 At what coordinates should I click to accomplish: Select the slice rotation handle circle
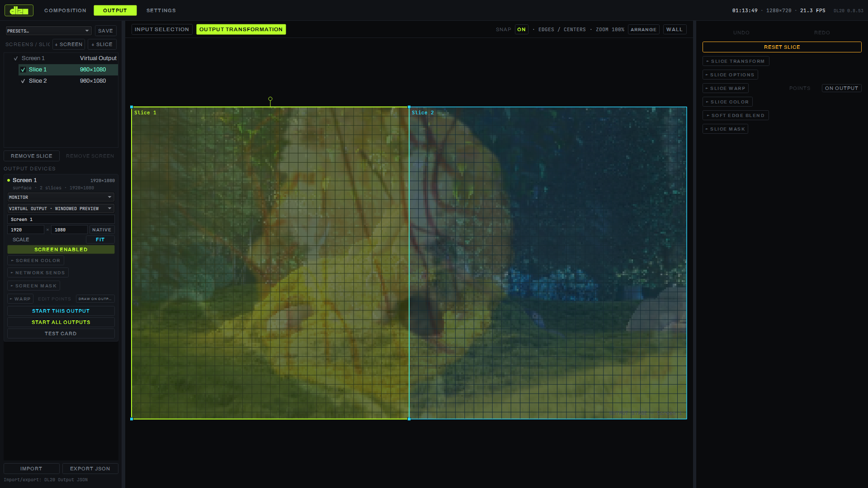point(270,99)
